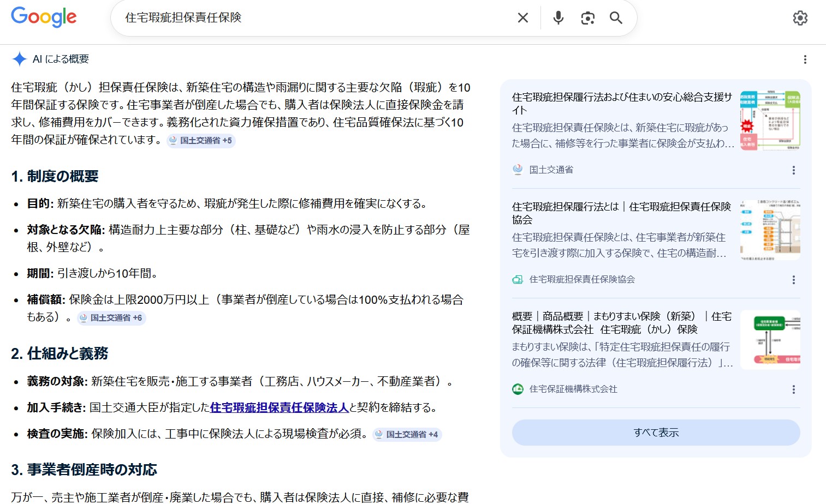826x504 pixels.
Task: Click the 国土交通省 +6 source chip
Action: 111,318
